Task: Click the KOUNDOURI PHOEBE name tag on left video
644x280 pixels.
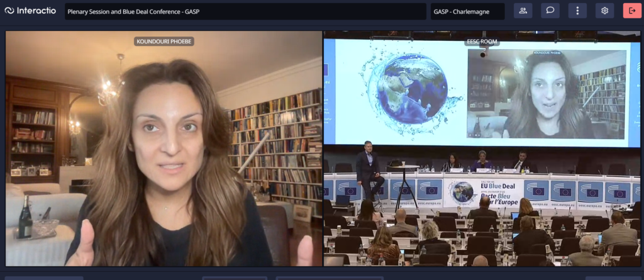Action: tap(164, 42)
